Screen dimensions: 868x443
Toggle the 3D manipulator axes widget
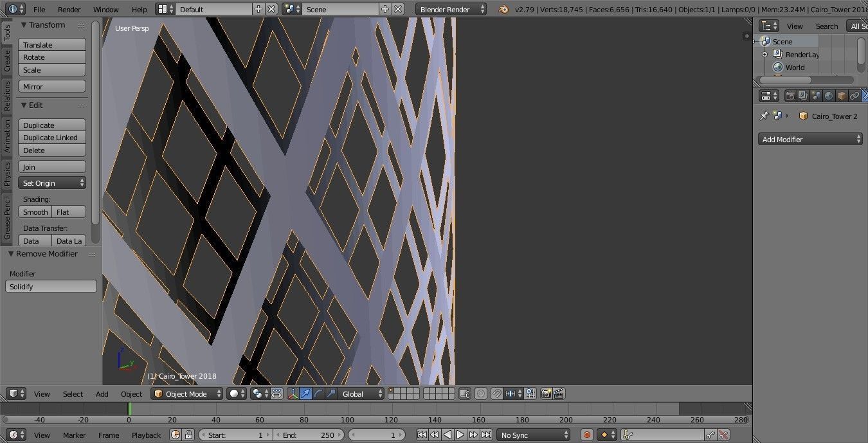[x=293, y=393]
